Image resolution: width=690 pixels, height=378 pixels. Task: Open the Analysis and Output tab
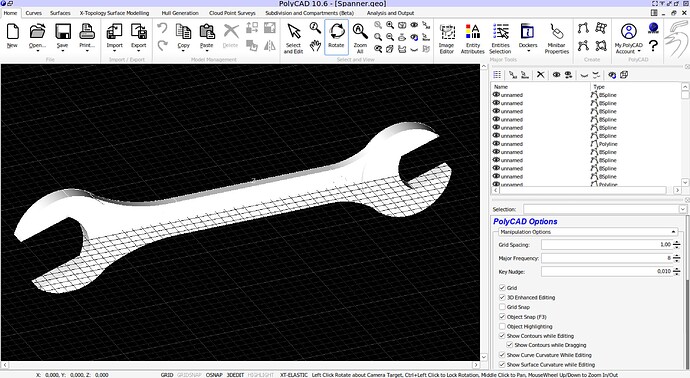[391, 13]
